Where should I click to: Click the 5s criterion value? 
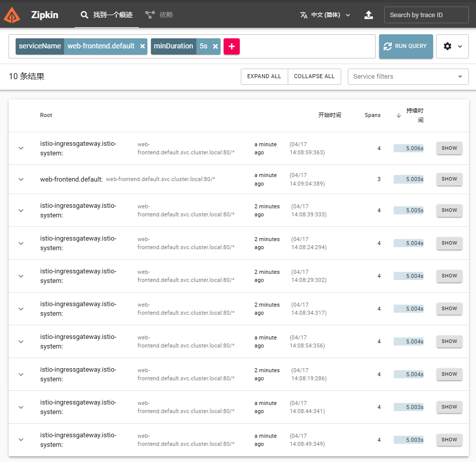203,46
